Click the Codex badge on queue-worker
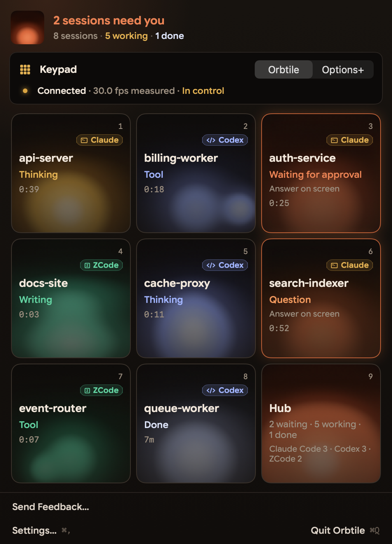Viewport: 392px width, 544px height. click(225, 390)
